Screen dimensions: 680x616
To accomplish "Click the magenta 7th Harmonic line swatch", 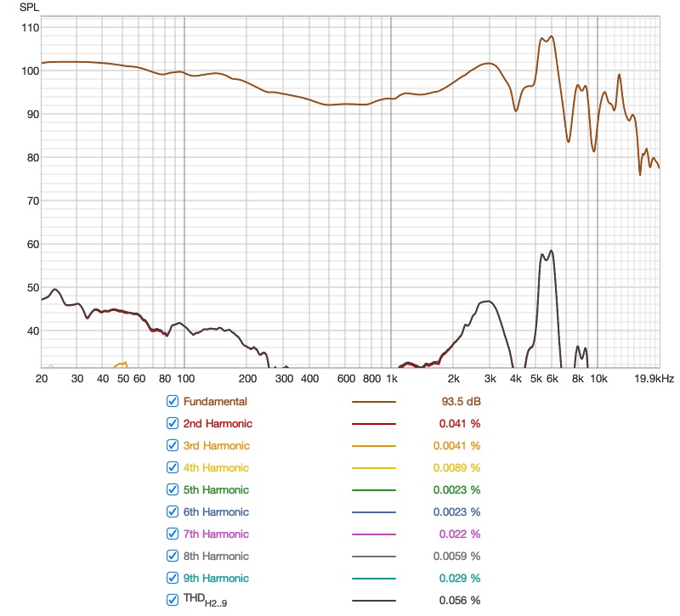I will pyautogui.click(x=374, y=534).
